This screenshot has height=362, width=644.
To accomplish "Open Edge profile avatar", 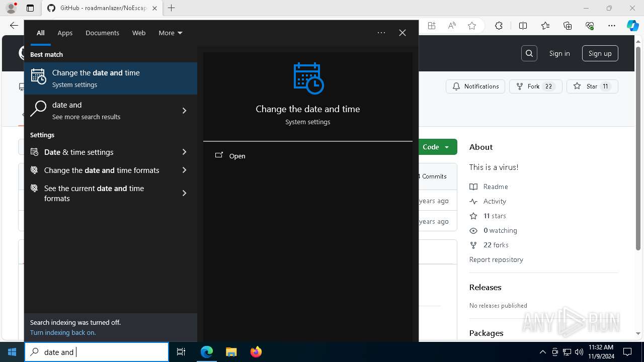I will pyautogui.click(x=11, y=8).
